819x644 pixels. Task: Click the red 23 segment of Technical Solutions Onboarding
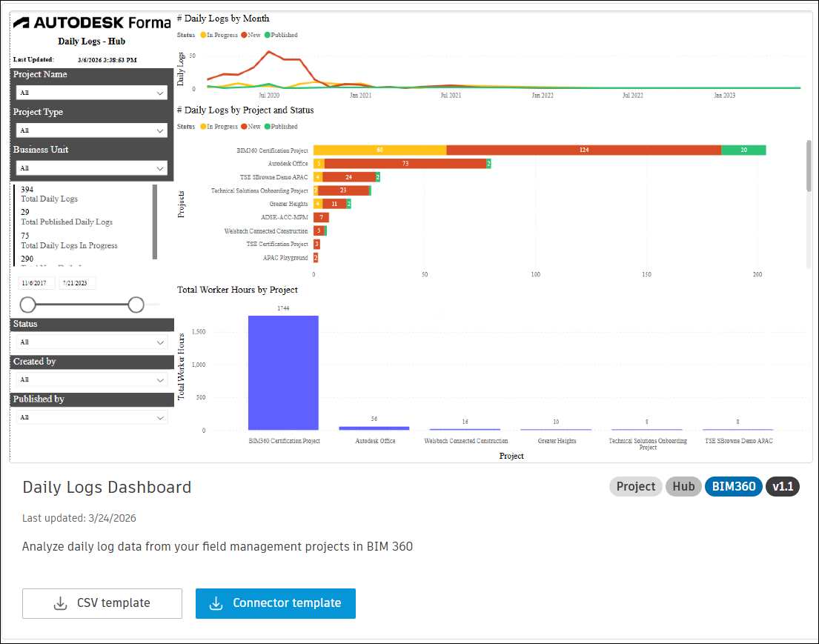(343, 190)
